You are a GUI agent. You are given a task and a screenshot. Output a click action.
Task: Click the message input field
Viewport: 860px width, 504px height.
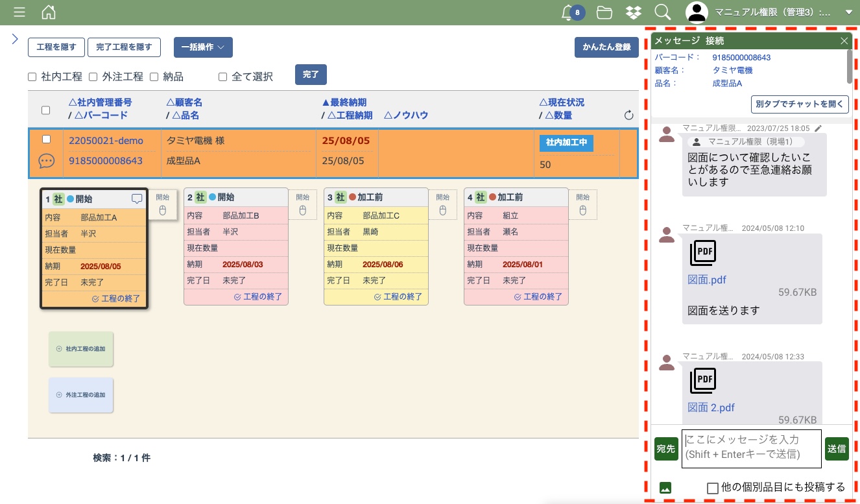point(751,448)
